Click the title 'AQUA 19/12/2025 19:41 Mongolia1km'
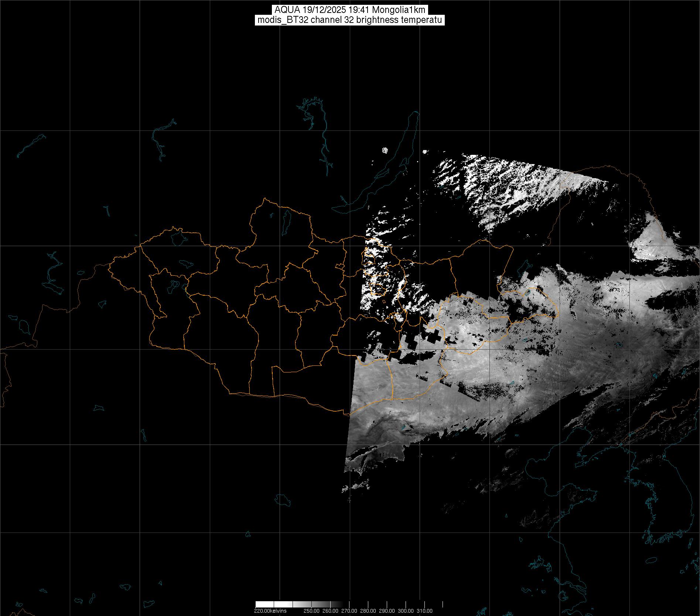The height and width of the screenshot is (616, 700). click(x=350, y=10)
